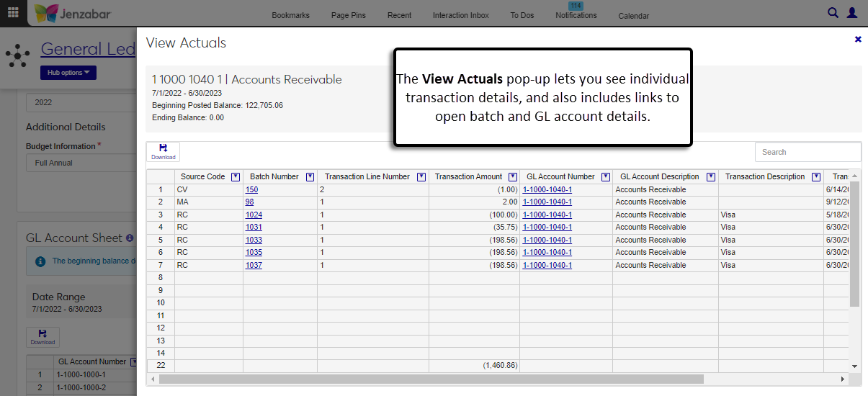Open the Source Code column filter
The height and width of the screenshot is (396, 868).
pyautogui.click(x=236, y=177)
